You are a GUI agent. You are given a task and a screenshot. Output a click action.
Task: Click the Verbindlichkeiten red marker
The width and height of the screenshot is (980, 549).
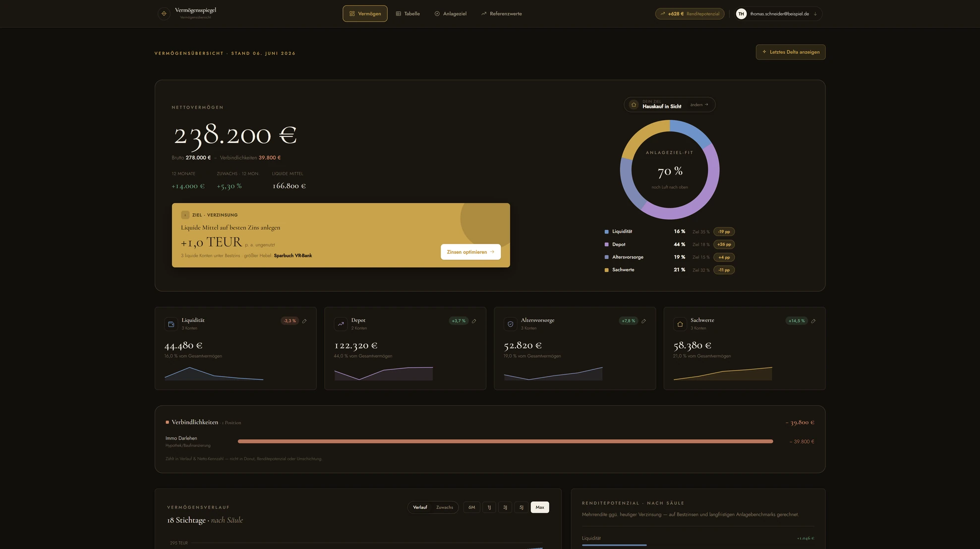(167, 423)
